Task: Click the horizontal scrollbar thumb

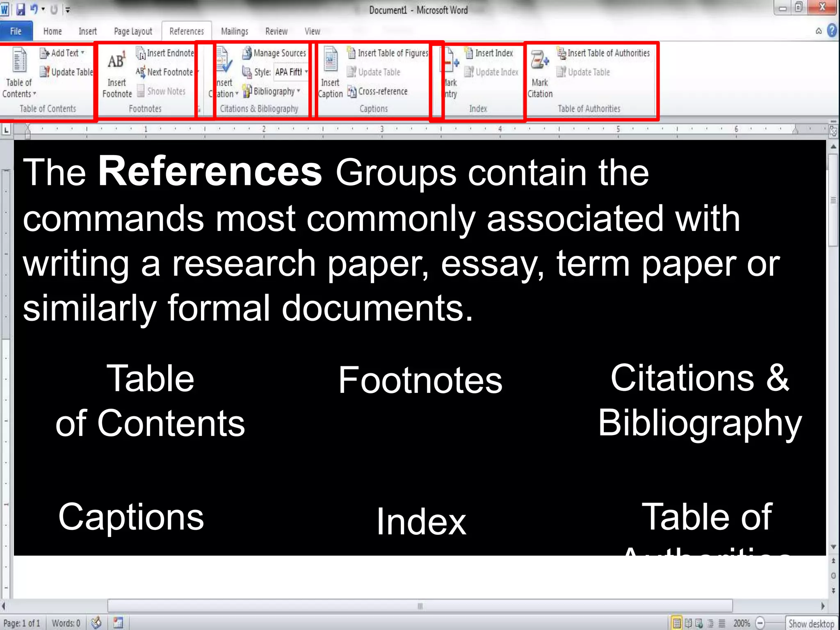Action: pos(420,606)
